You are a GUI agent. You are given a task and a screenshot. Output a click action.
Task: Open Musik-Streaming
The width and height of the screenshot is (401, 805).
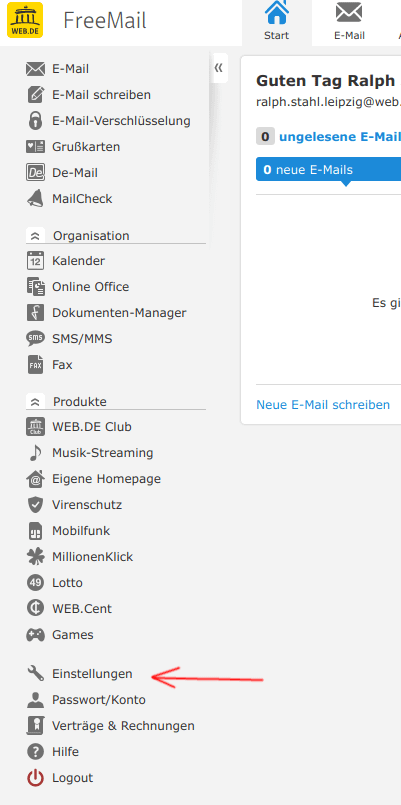[x=103, y=453]
